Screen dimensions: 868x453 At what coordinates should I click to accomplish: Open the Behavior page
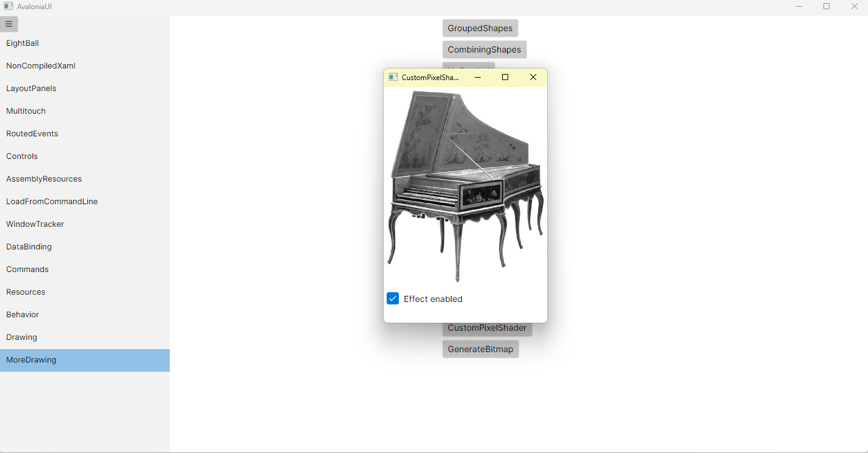click(x=85, y=315)
